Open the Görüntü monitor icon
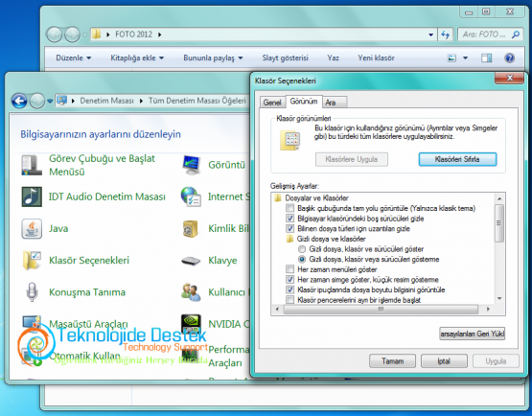 coord(191,165)
